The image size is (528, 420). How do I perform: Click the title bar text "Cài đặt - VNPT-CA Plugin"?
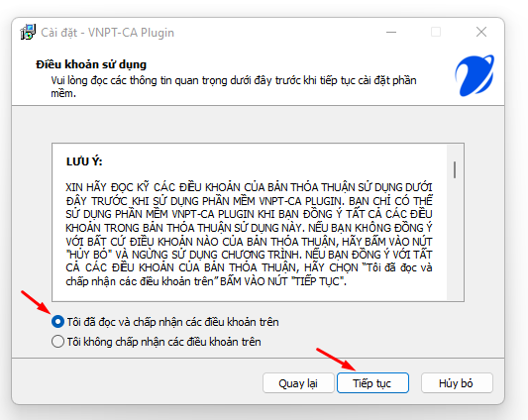[x=107, y=33]
